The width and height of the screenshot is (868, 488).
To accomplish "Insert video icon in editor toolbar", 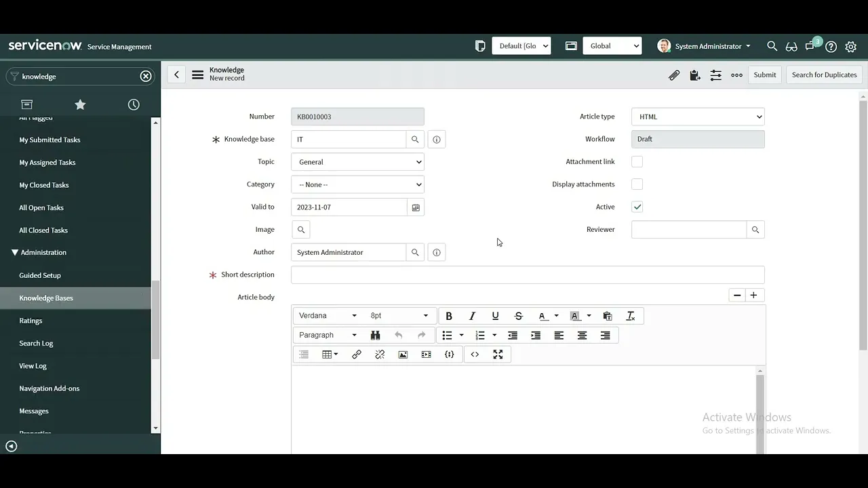I will point(426,354).
